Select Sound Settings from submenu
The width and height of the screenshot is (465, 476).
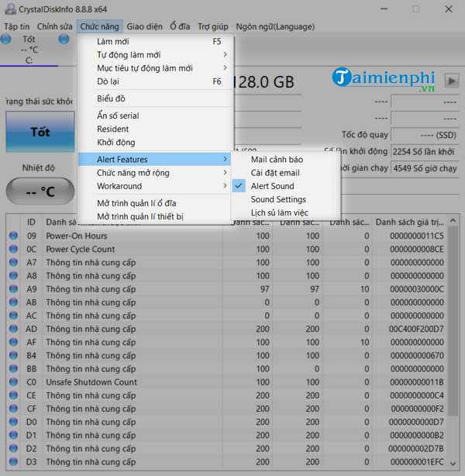click(277, 199)
